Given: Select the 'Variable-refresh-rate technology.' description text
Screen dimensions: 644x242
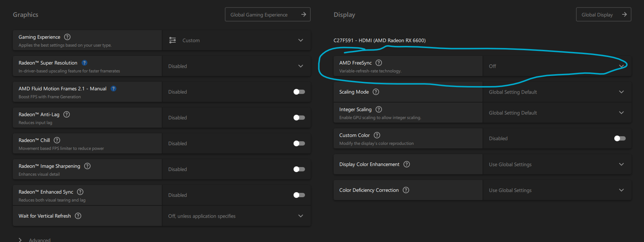Looking at the screenshot, I should click(371, 71).
